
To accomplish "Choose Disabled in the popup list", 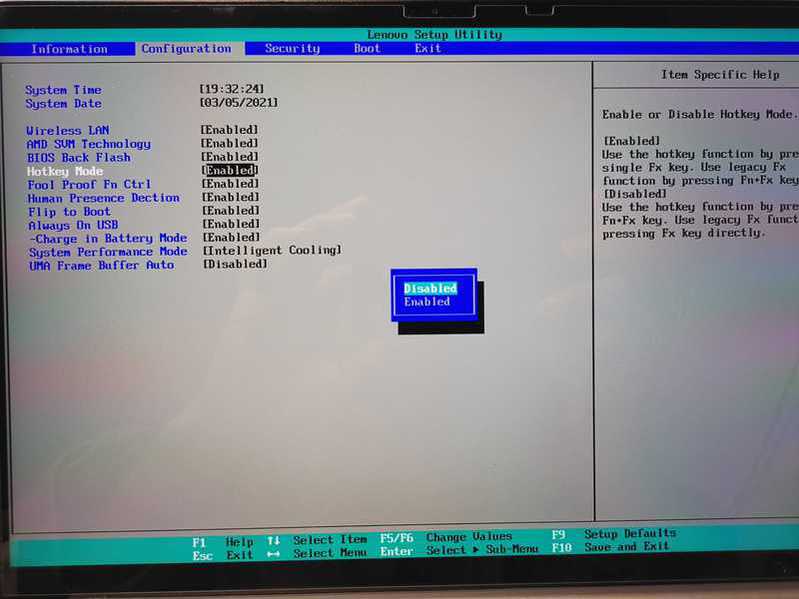I will coord(431,288).
